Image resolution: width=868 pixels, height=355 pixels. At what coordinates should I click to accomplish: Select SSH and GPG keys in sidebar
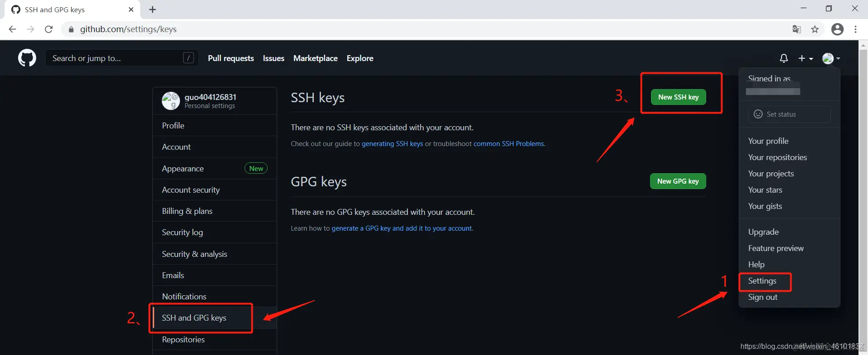click(215, 318)
